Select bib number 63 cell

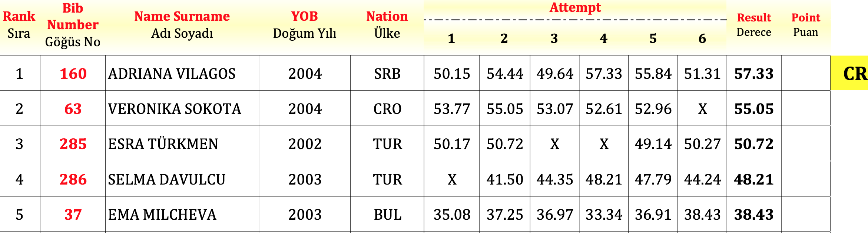[73, 109]
